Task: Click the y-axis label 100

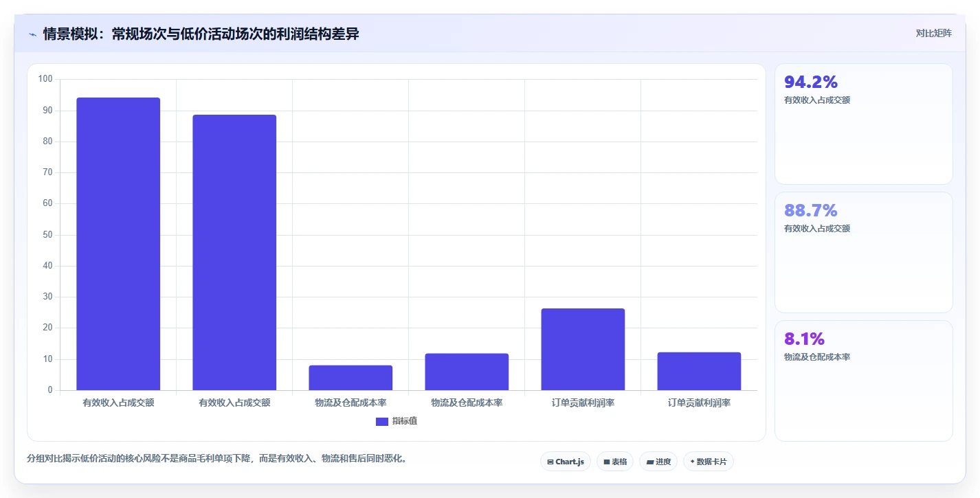Action: point(45,79)
